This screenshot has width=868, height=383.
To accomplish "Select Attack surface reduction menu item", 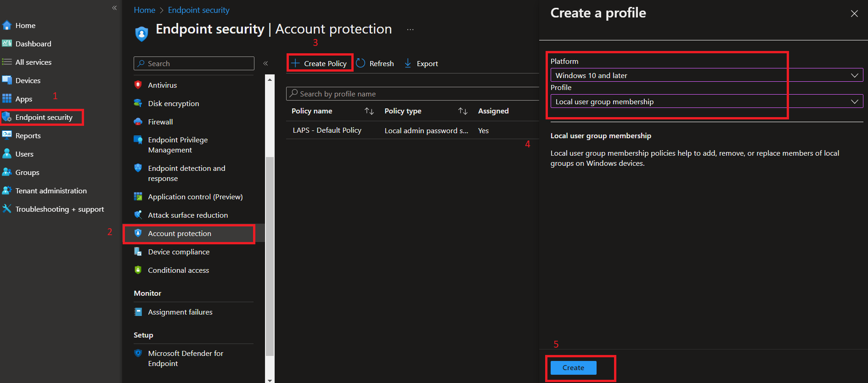I will 188,215.
